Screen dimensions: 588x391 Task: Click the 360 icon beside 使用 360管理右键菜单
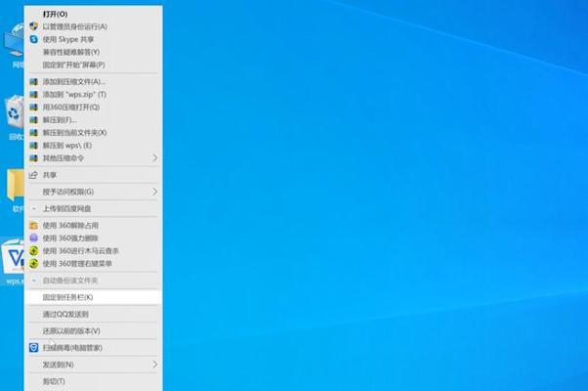34,263
